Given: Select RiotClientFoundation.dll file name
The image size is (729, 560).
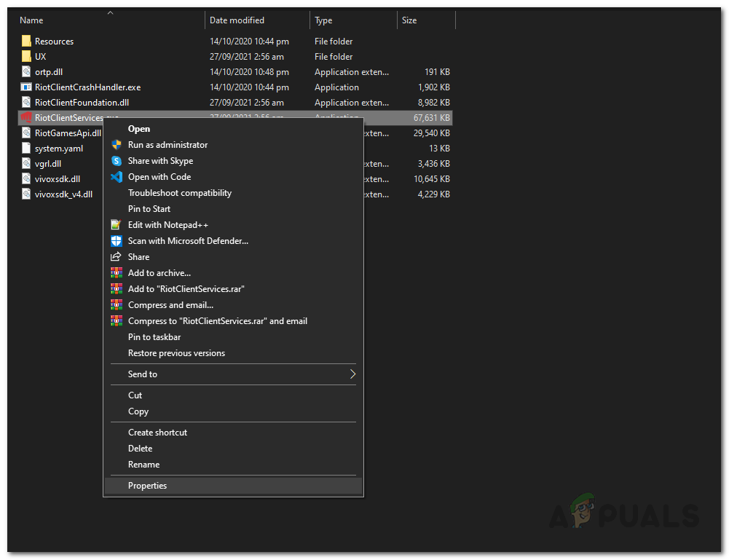Looking at the screenshot, I should click(82, 103).
